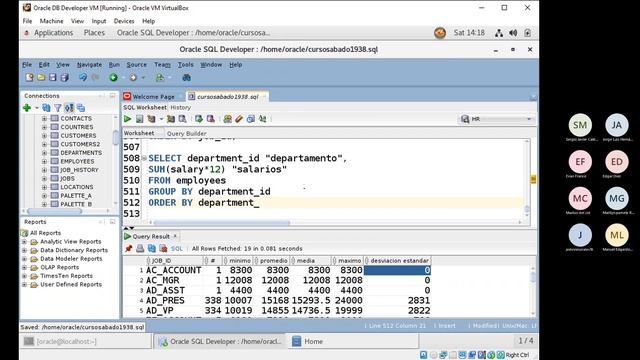Click the JOB_ID column header
The image size is (640, 360).
175,260
